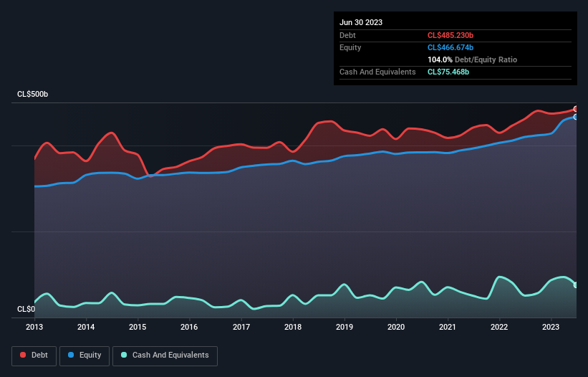Select the 2021 x-axis label
The width and height of the screenshot is (588, 377).
click(x=448, y=327)
